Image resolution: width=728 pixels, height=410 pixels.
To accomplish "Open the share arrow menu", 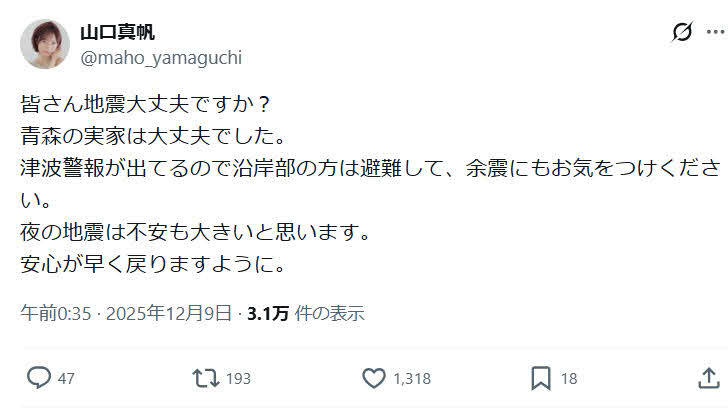I will point(707,378).
